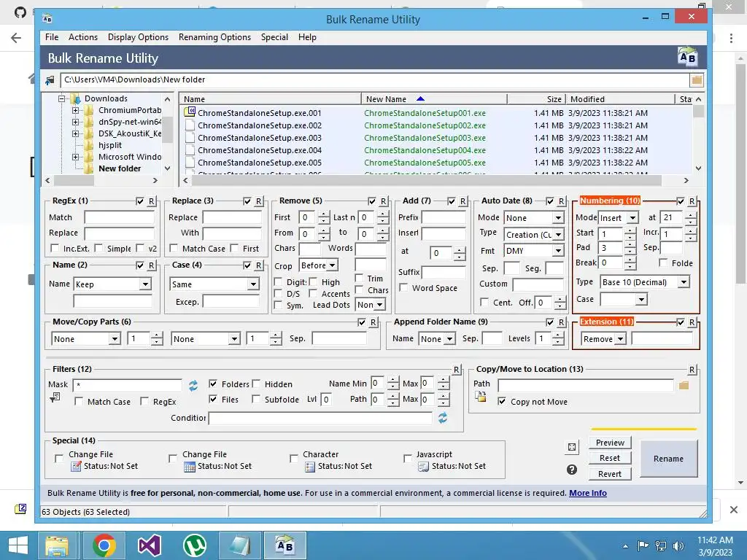This screenshot has width=747, height=560.
Task: Click the Mask filter input field
Action: pyautogui.click(x=127, y=385)
